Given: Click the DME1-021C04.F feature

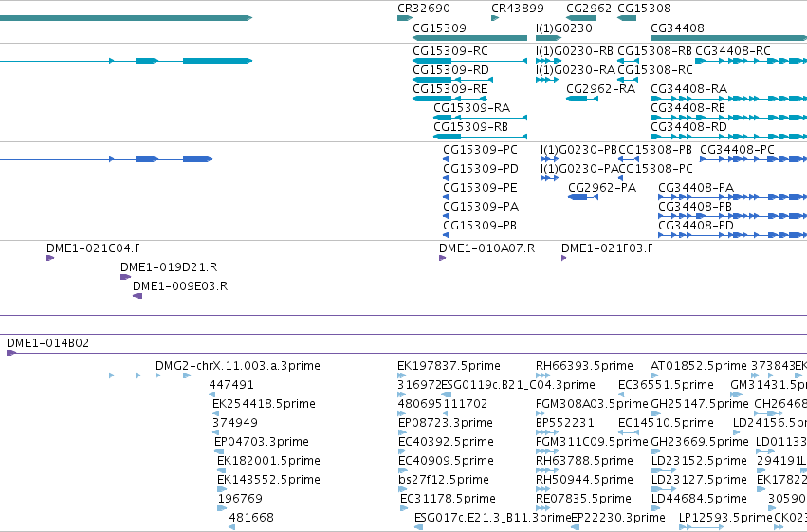Looking at the screenshot, I should [50, 258].
